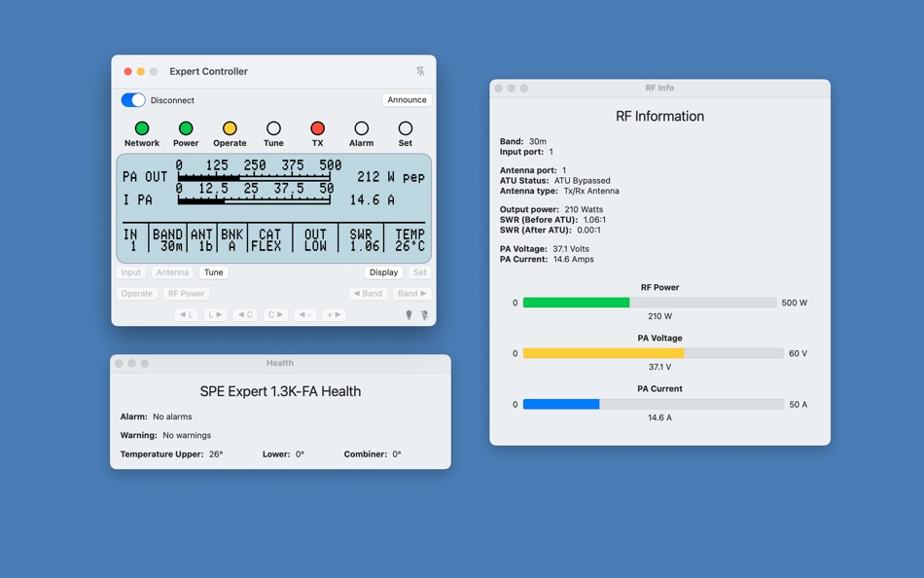Click the RF Power button

pos(186,293)
